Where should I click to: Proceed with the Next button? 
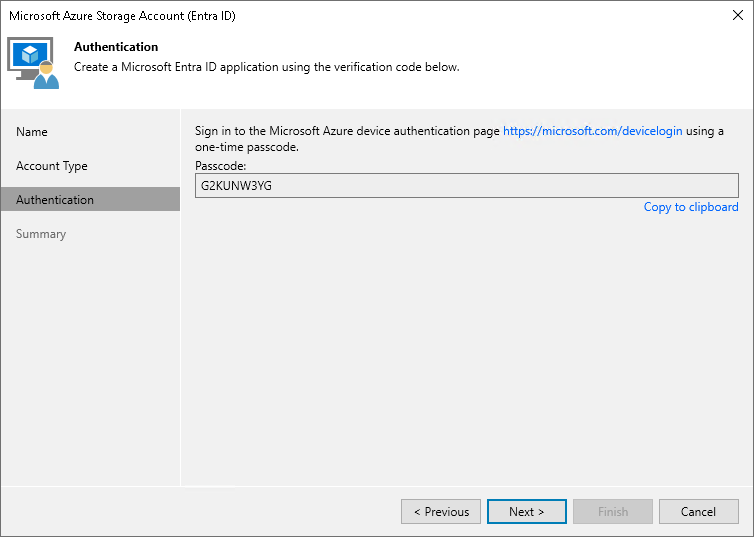[x=527, y=512]
